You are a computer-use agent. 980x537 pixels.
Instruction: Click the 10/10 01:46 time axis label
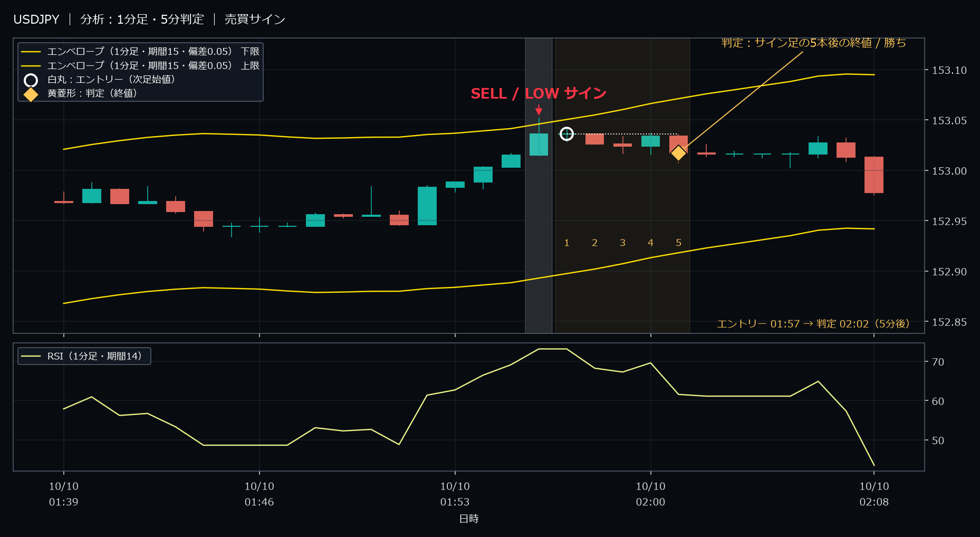[260, 494]
